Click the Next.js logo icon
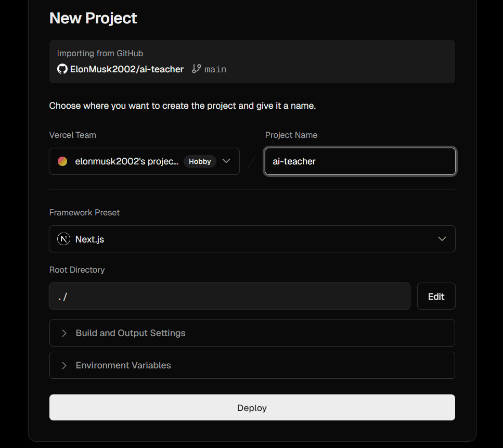 tap(63, 239)
